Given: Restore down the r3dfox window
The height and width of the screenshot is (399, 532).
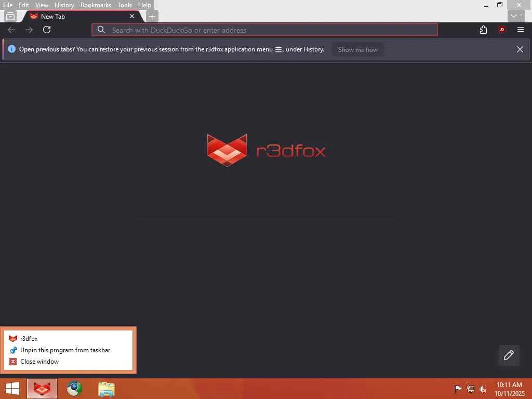Looking at the screenshot, I should coord(499,5).
